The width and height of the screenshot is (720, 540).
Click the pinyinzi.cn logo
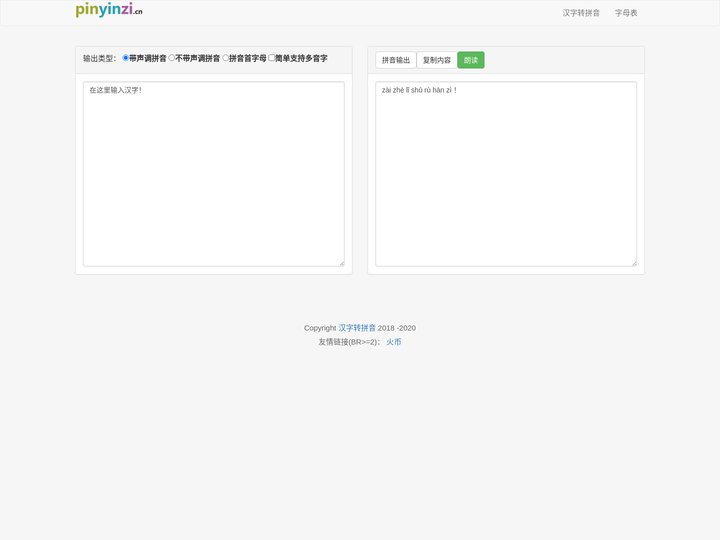point(109,10)
